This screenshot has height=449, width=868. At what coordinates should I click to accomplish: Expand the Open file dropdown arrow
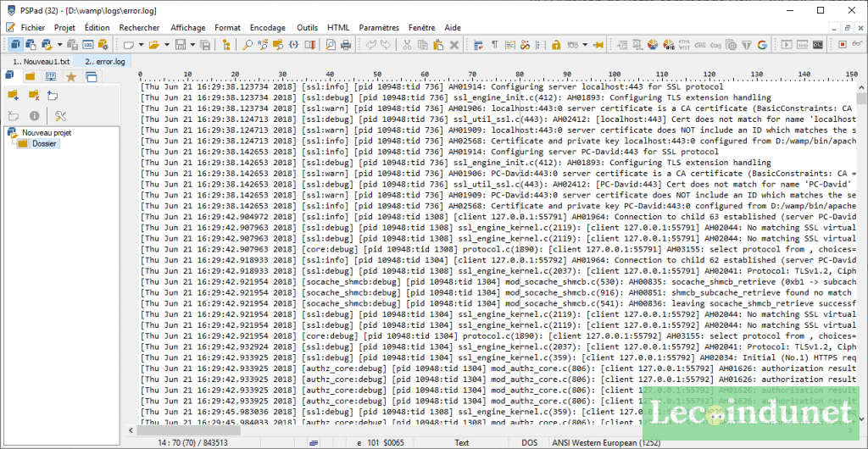(167, 45)
